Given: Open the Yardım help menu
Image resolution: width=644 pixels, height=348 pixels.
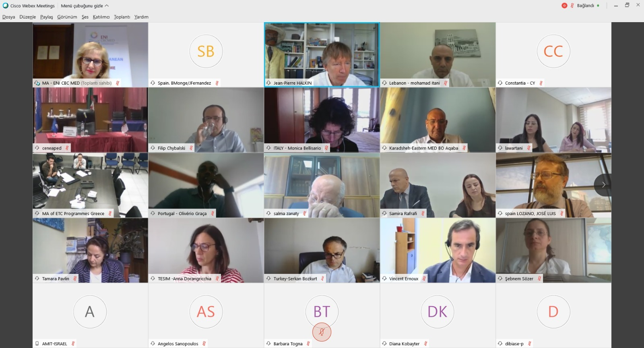Looking at the screenshot, I should coord(141,17).
